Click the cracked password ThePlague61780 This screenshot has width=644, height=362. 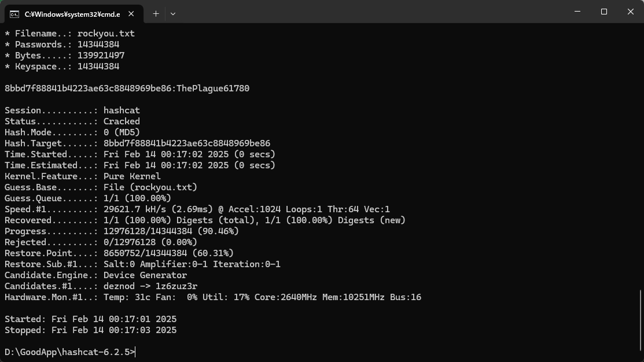coord(213,88)
